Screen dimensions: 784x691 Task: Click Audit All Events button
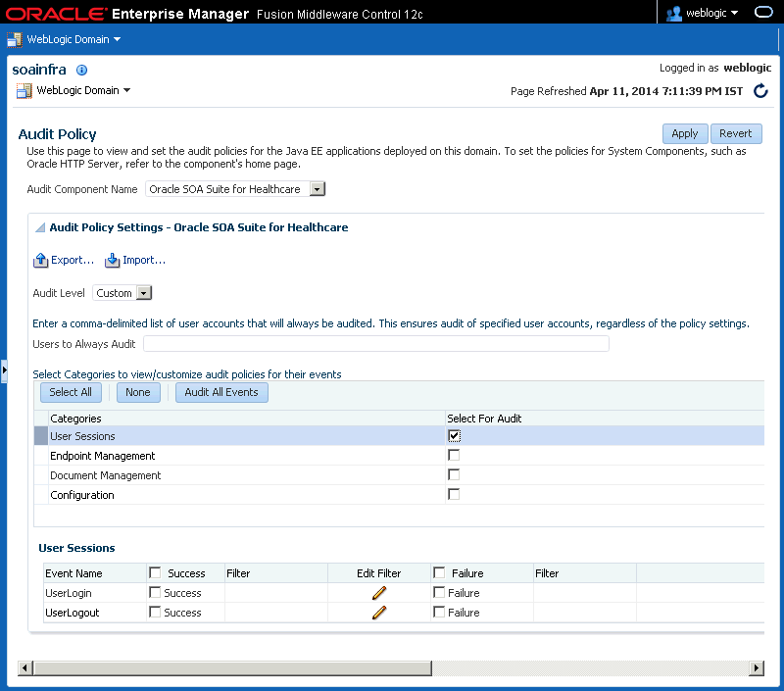(221, 392)
